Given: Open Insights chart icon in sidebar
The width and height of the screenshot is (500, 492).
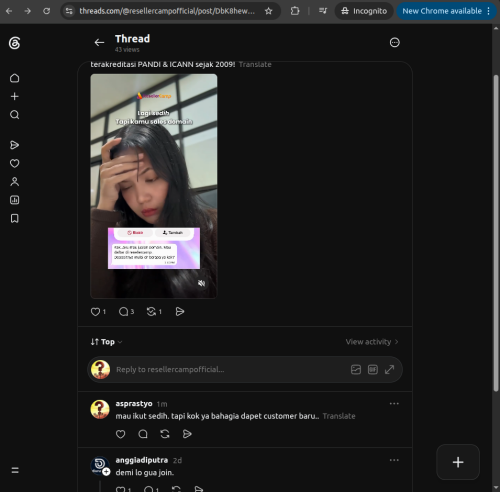Looking at the screenshot, I should click(14, 200).
